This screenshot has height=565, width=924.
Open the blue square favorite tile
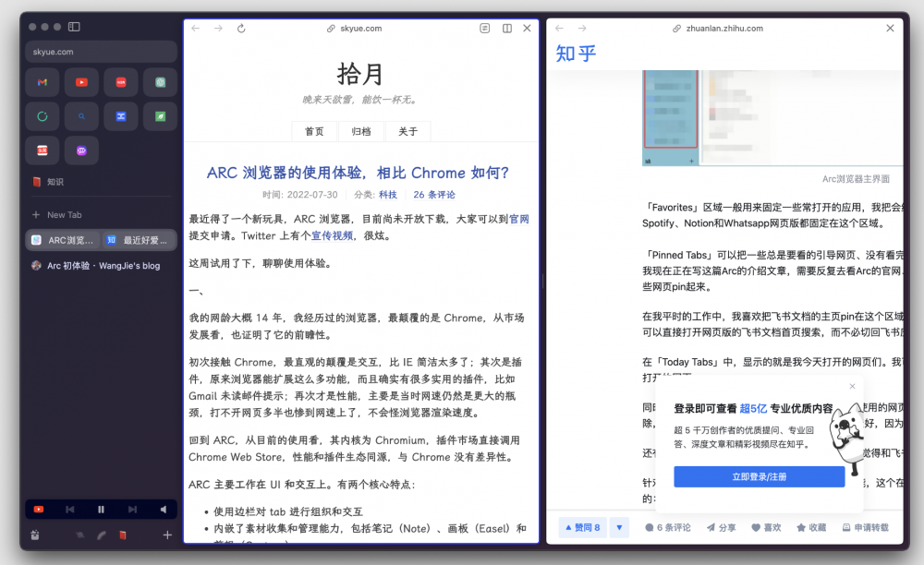coord(121,116)
